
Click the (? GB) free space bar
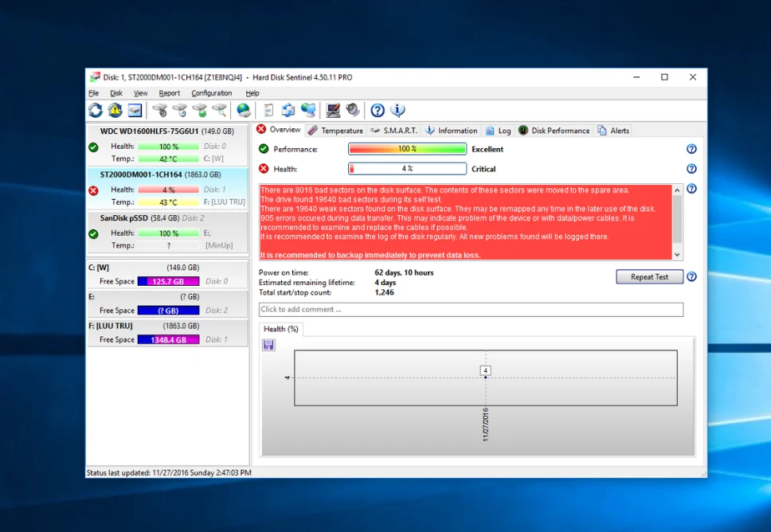pos(168,311)
